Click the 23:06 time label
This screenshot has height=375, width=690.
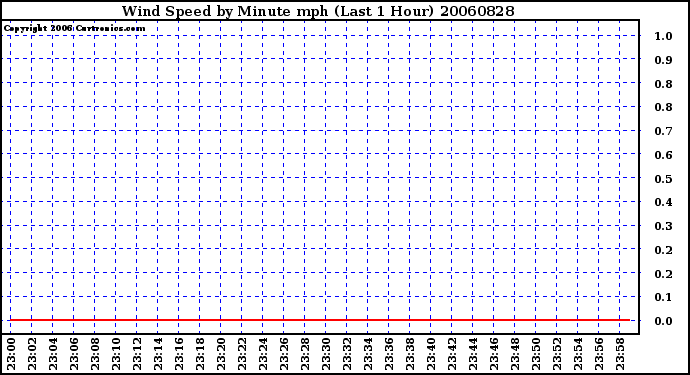click(x=74, y=354)
